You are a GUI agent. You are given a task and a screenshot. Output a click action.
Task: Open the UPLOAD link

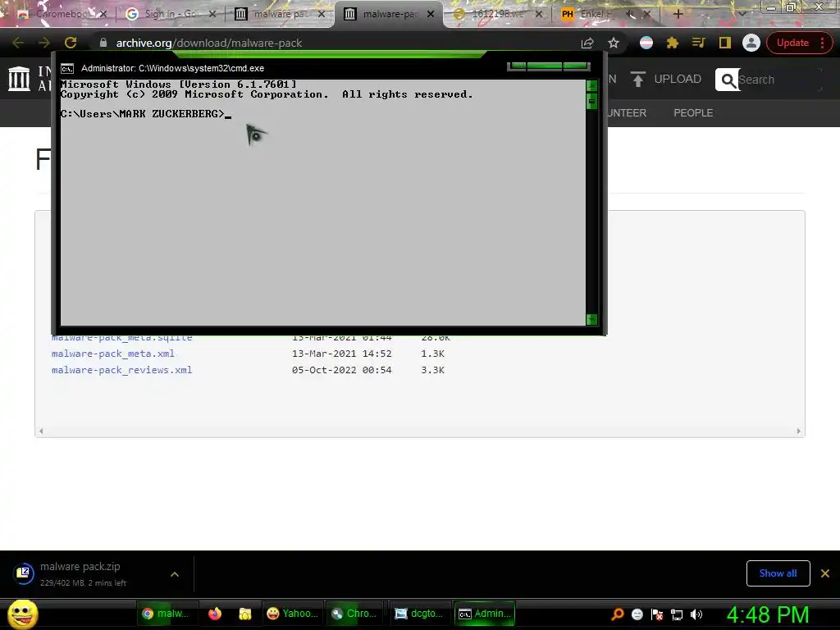[x=677, y=80]
